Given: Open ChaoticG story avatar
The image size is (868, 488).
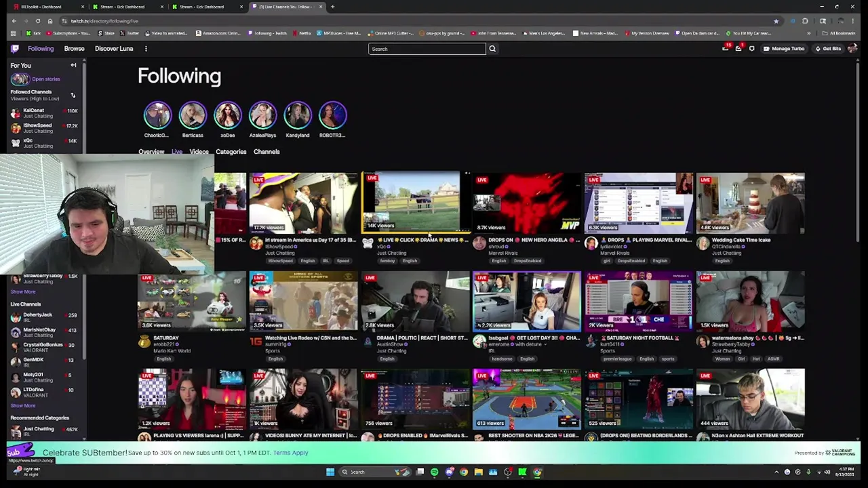Looking at the screenshot, I should coord(157,116).
